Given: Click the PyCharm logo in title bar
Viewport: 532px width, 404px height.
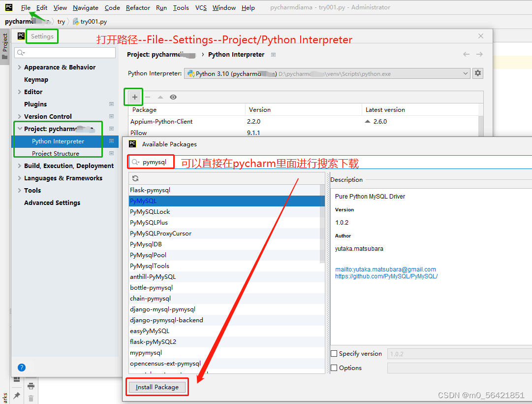Looking at the screenshot, I should point(9,7).
